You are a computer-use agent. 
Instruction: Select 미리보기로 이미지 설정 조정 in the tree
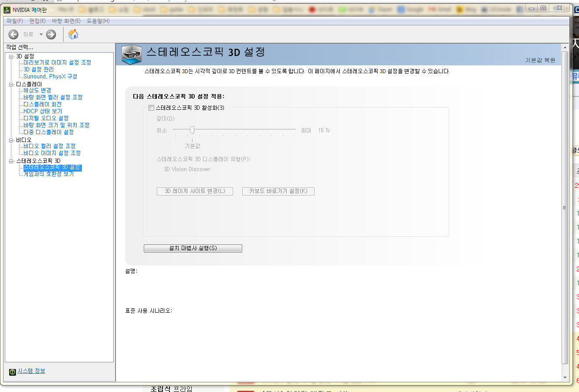coord(58,62)
